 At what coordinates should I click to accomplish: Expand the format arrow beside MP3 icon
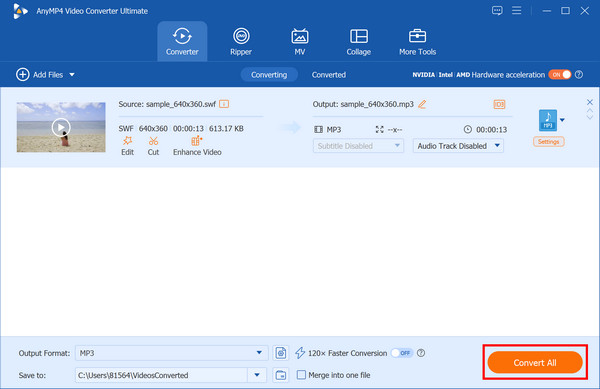tap(562, 120)
